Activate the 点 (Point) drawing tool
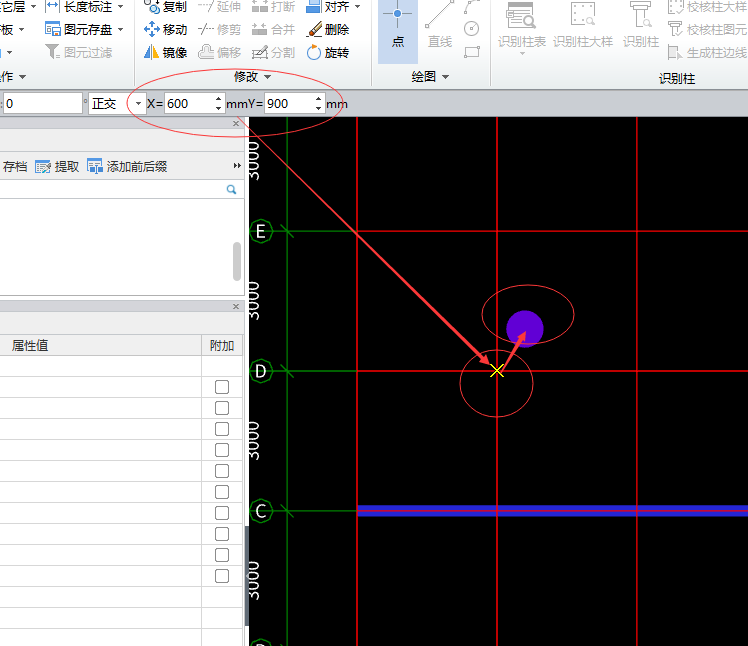The image size is (748, 646). click(398, 30)
